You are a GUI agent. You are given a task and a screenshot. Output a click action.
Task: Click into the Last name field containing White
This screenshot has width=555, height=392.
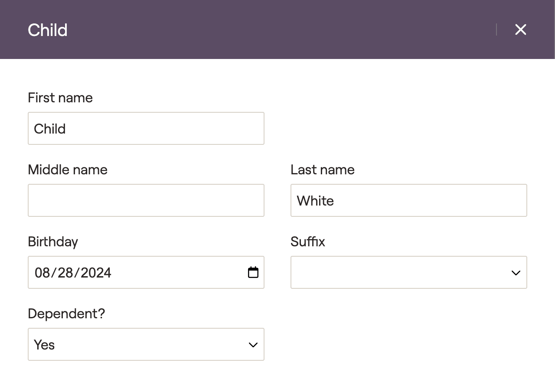coord(408,200)
